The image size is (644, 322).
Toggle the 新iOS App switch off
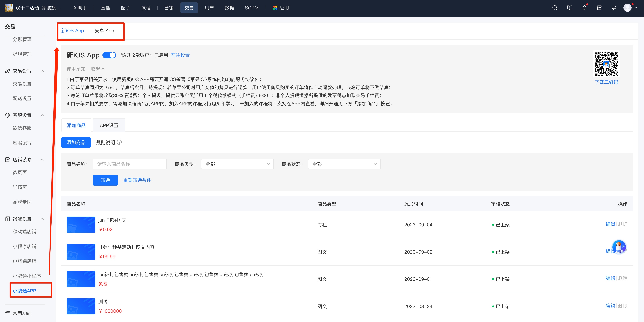[109, 55]
